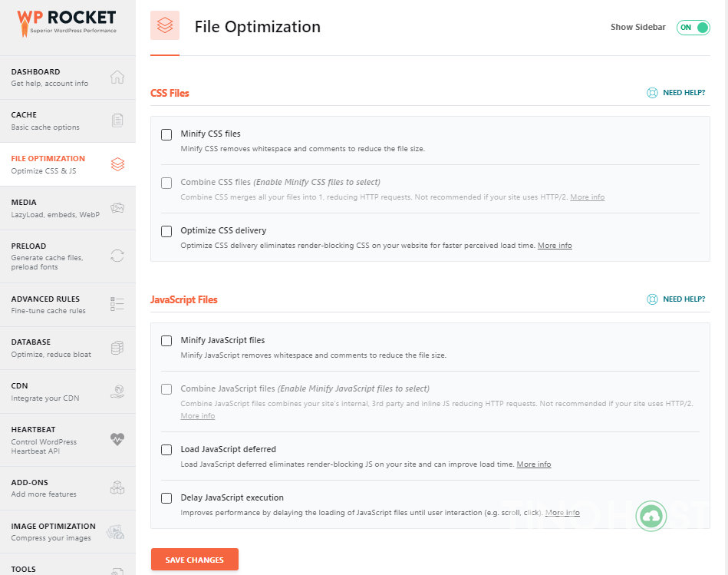Click the CSS Files Need Help lifebuoy icon
Image resolution: width=728 pixels, height=575 pixels.
click(x=652, y=93)
